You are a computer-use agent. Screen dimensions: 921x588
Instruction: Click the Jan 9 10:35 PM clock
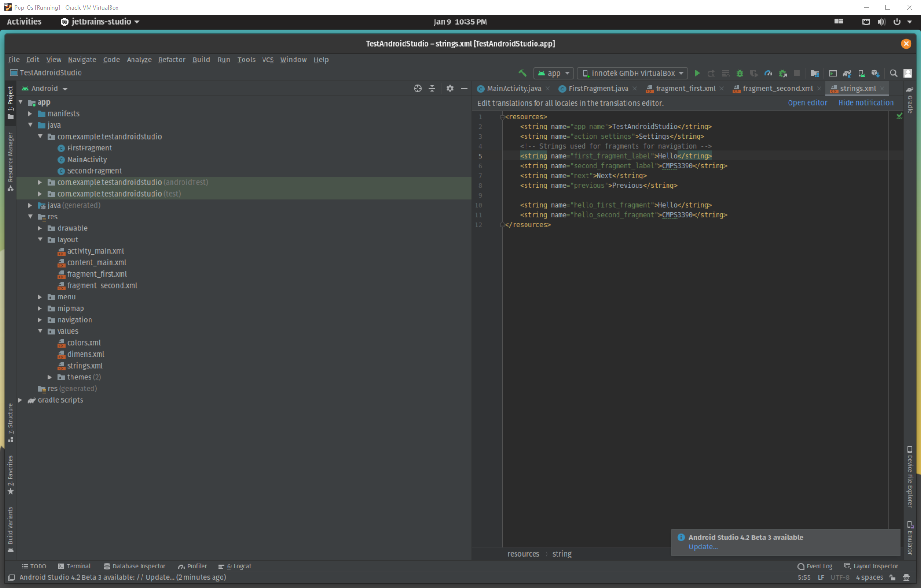[x=460, y=22]
